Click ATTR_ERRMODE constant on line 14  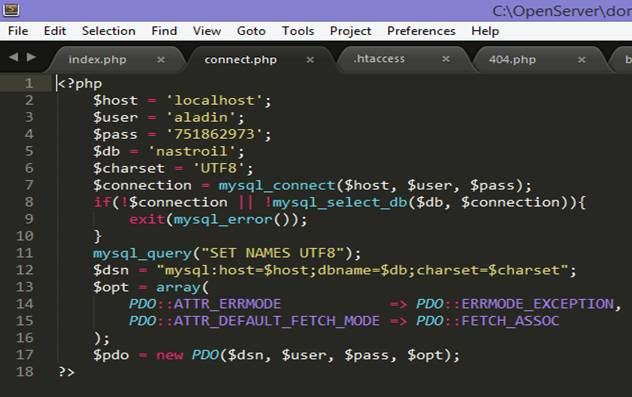(x=227, y=303)
